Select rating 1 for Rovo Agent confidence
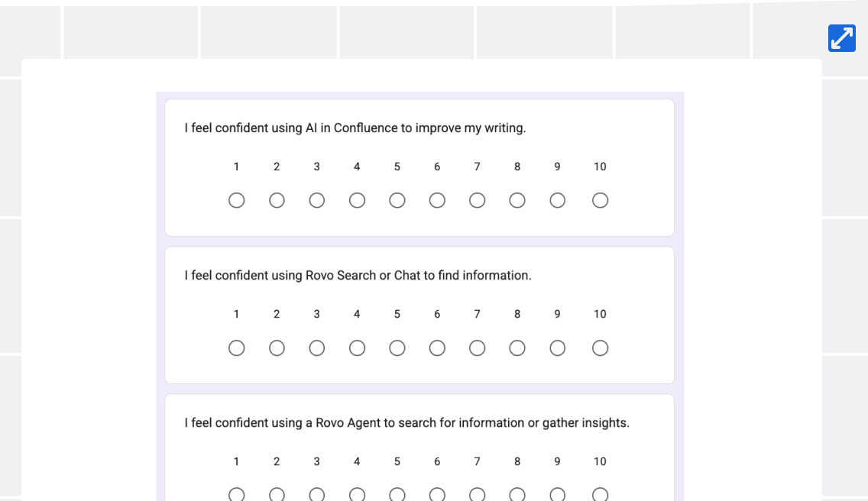868x501 pixels. [236, 494]
